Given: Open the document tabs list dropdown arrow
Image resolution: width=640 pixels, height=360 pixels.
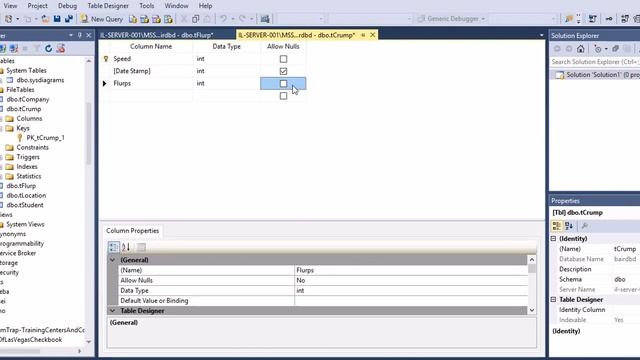Looking at the screenshot, I should tap(542, 36).
